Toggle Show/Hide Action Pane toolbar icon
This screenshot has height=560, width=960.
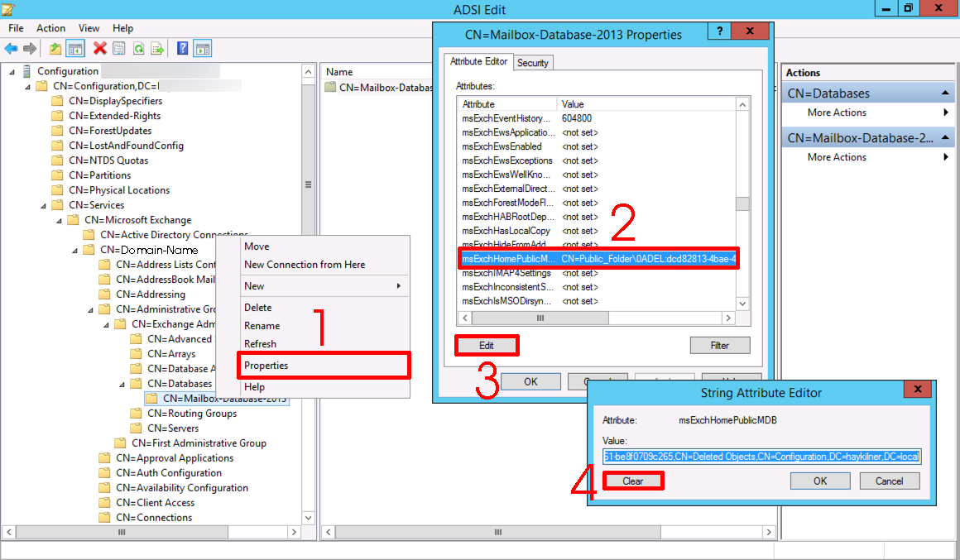(x=203, y=48)
